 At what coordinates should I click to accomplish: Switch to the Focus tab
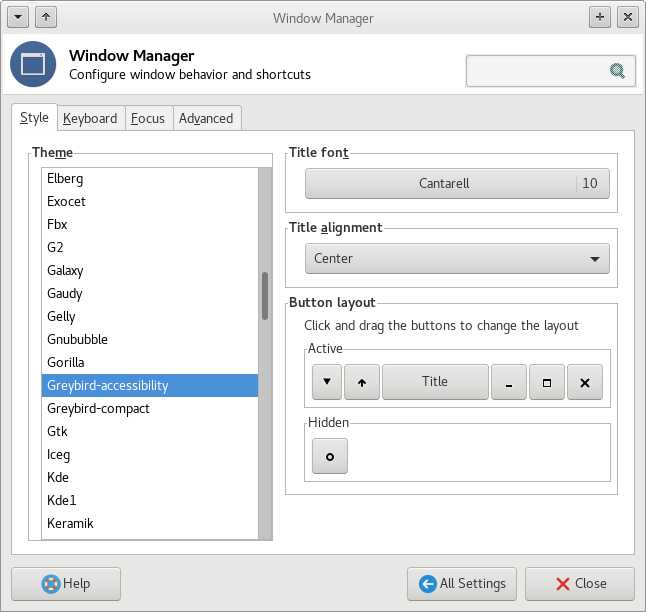pyautogui.click(x=148, y=118)
